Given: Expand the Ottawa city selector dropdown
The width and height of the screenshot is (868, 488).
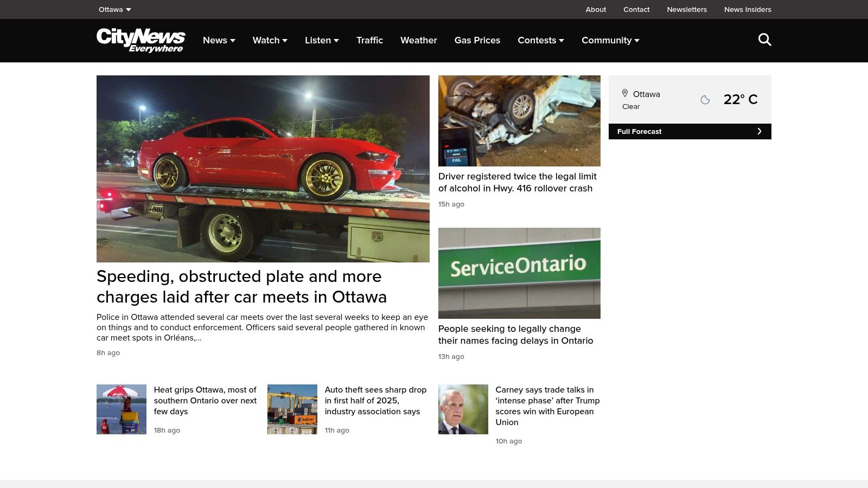Looking at the screenshot, I should [114, 9].
